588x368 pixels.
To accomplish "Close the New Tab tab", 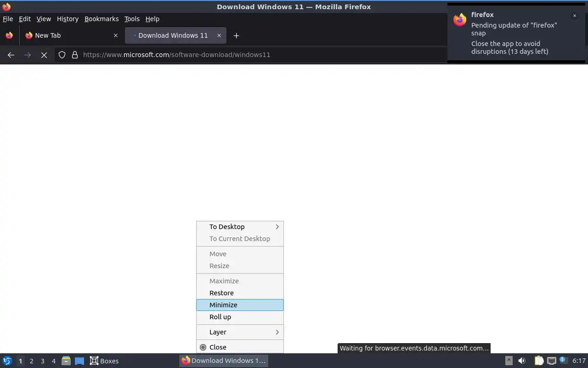I will (115, 35).
